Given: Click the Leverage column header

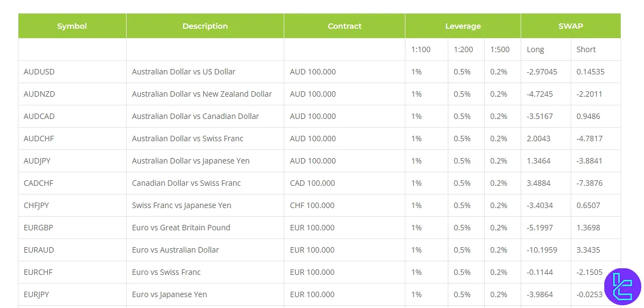Looking at the screenshot, I should [463, 26].
